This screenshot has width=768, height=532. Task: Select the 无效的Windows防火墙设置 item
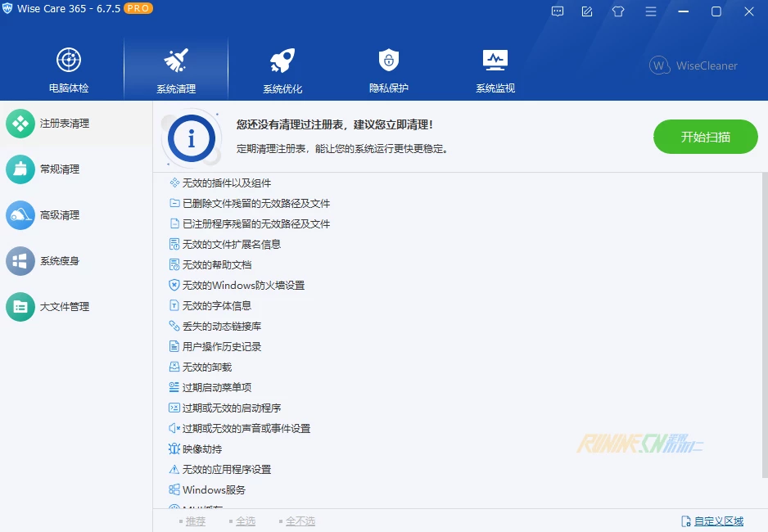tap(243, 286)
